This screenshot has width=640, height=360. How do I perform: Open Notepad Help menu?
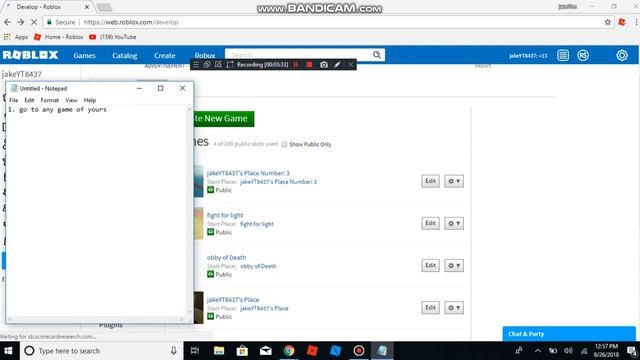(x=90, y=100)
